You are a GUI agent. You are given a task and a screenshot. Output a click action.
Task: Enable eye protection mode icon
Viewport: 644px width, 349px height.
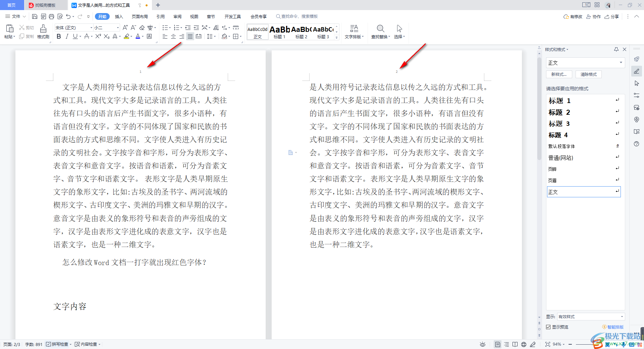point(483,344)
